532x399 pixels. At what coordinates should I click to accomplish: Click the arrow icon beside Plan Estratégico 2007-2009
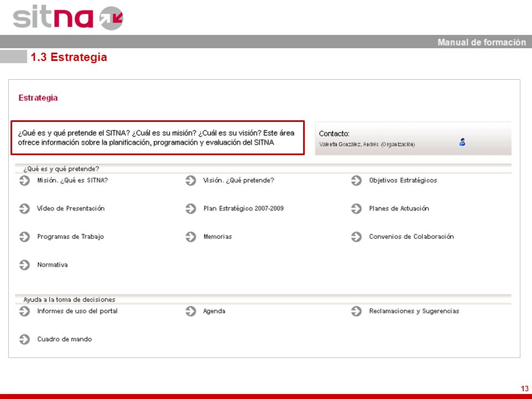point(191,209)
